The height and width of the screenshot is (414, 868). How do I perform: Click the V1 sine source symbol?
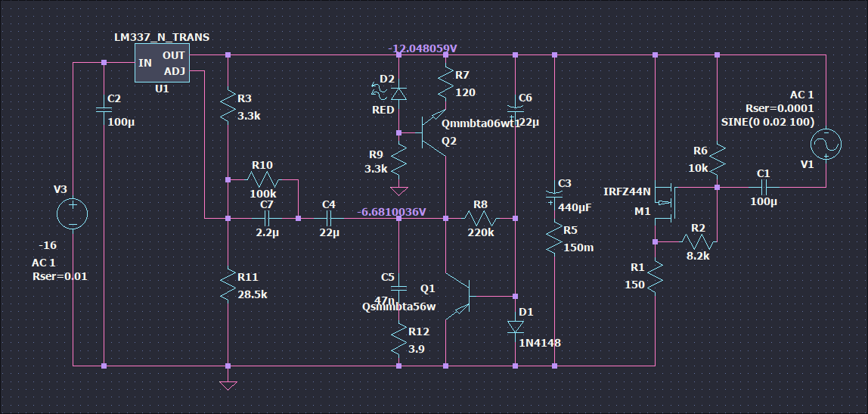point(826,144)
